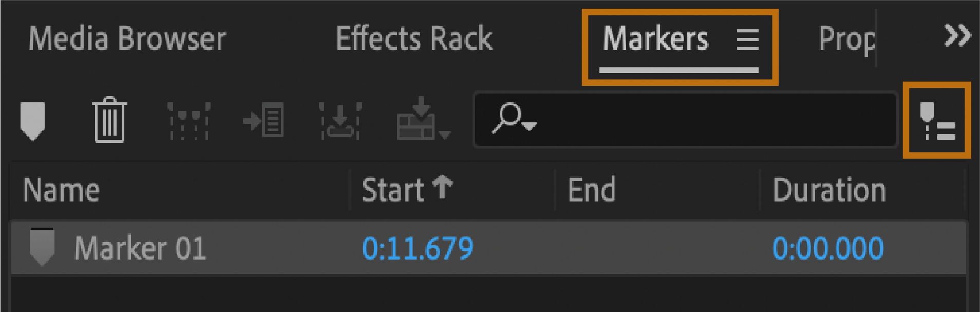Select the Markers tab
Viewport: 980px width, 312px height.
point(655,39)
